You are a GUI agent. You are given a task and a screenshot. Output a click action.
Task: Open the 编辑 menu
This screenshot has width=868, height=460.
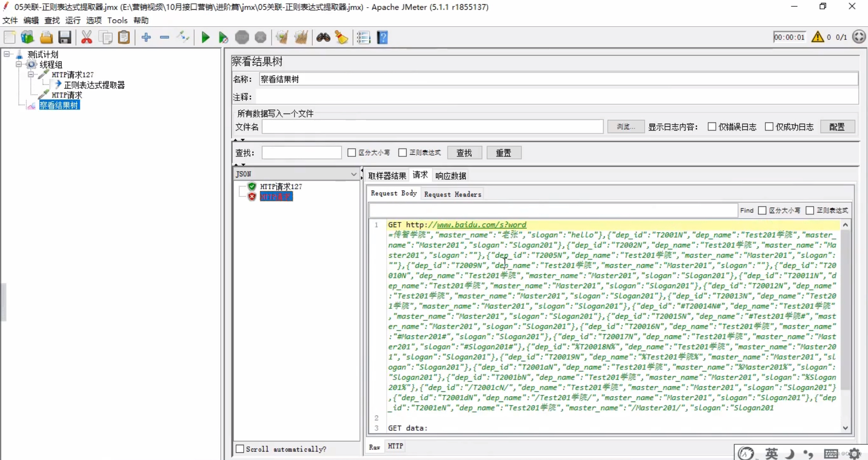pos(31,20)
